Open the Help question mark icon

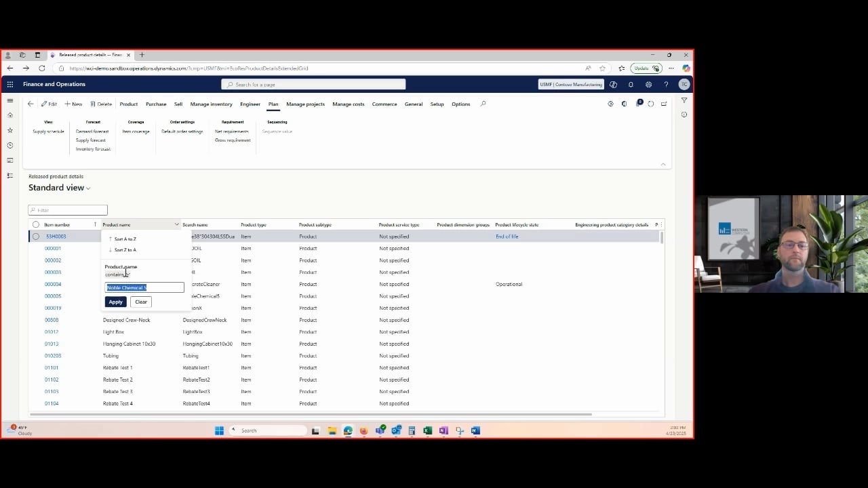click(x=666, y=84)
